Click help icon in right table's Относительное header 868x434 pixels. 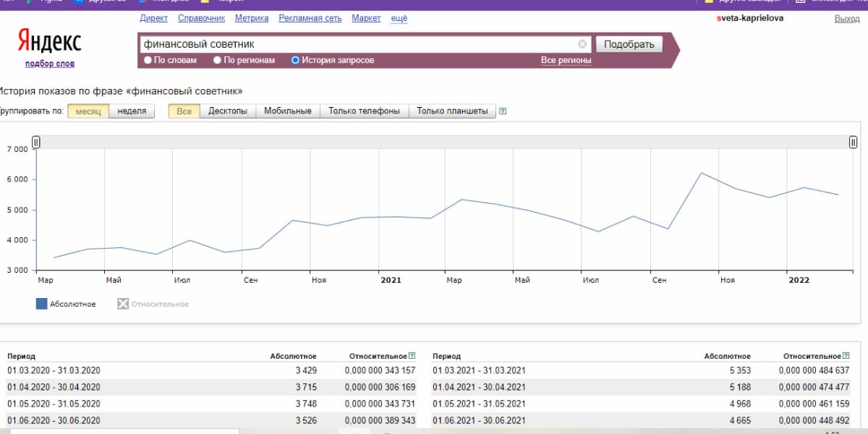click(x=846, y=356)
